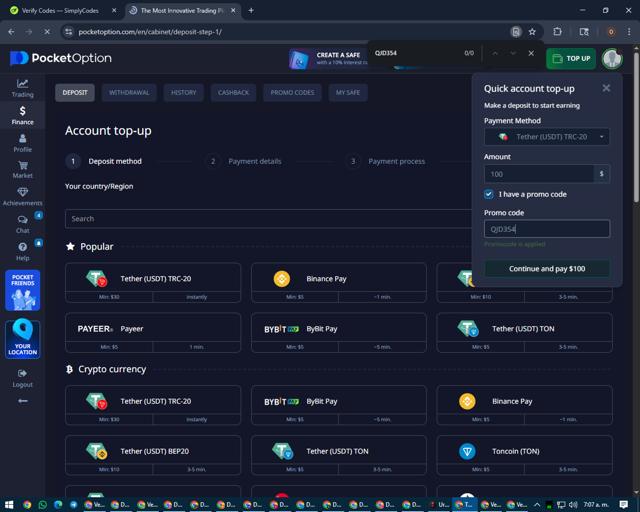Select Binance Pay under Popular
Screen dimensions: 640x512
pos(339,283)
